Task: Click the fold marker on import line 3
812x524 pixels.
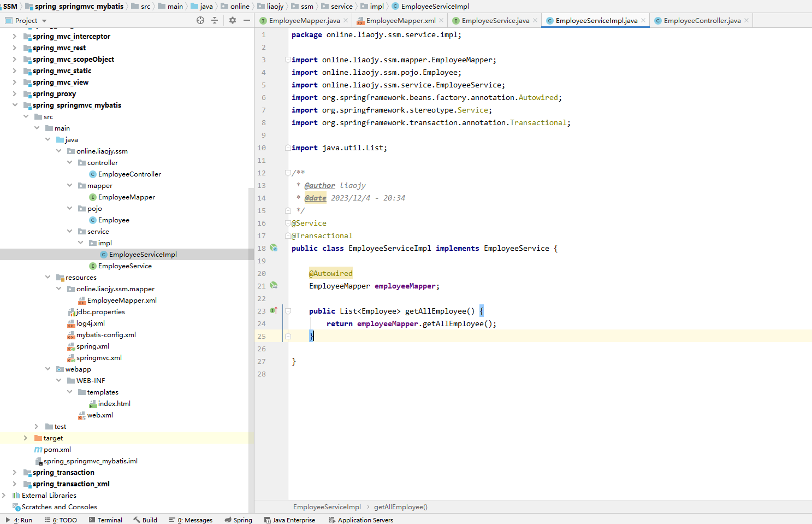Action: pyautogui.click(x=288, y=60)
